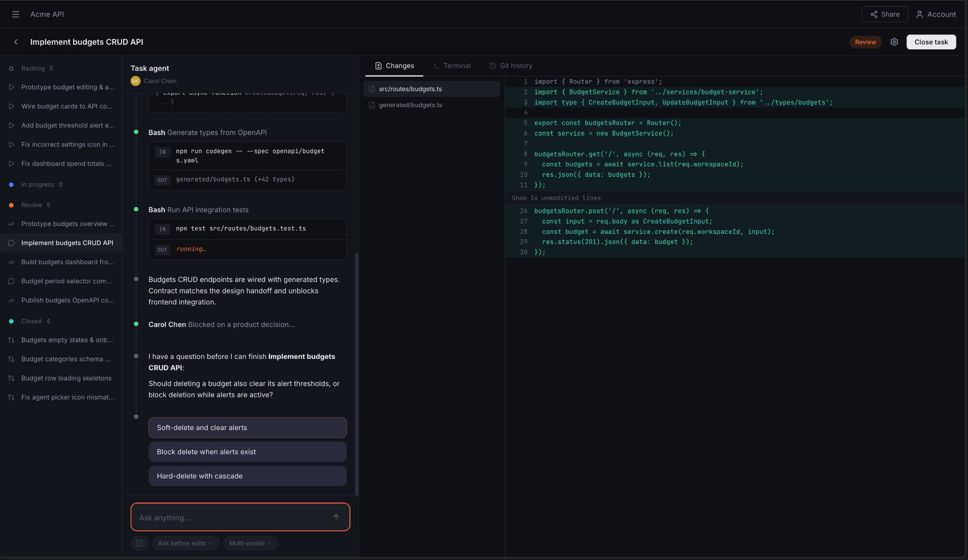Open src/routes/budgets.ts file
Image resolution: width=968 pixels, height=560 pixels.
click(x=432, y=89)
